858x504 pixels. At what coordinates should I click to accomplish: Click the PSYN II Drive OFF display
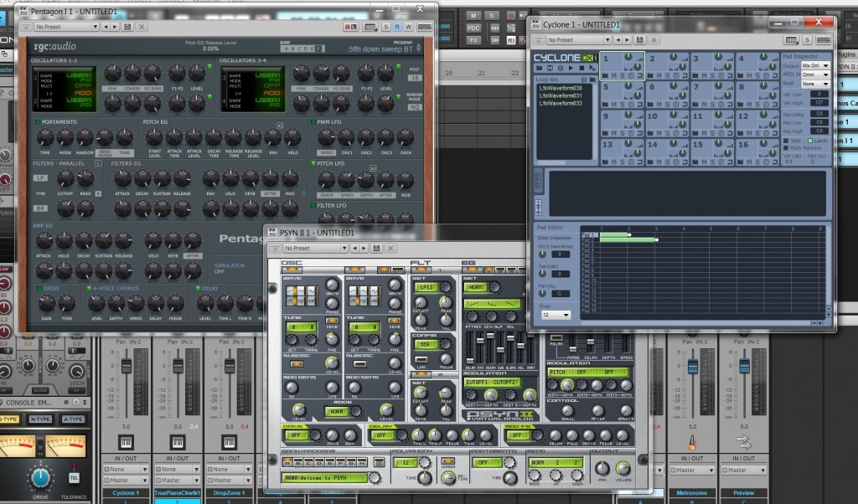(x=296, y=435)
